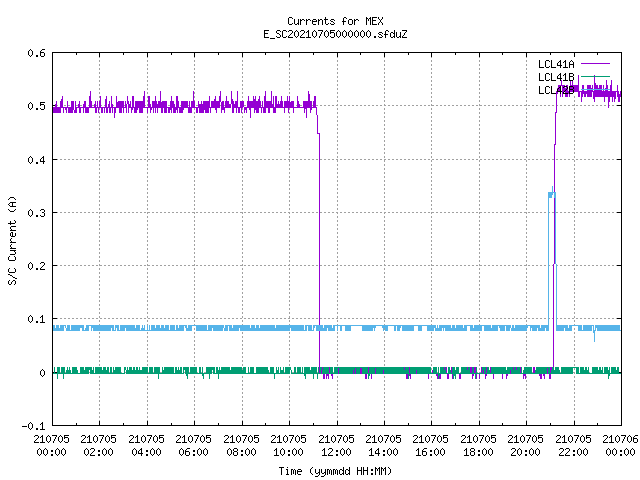This screenshot has width=640, height=480.
Task: Click the blue LCL42B downward dip after 22:00
Action: (x=594, y=334)
